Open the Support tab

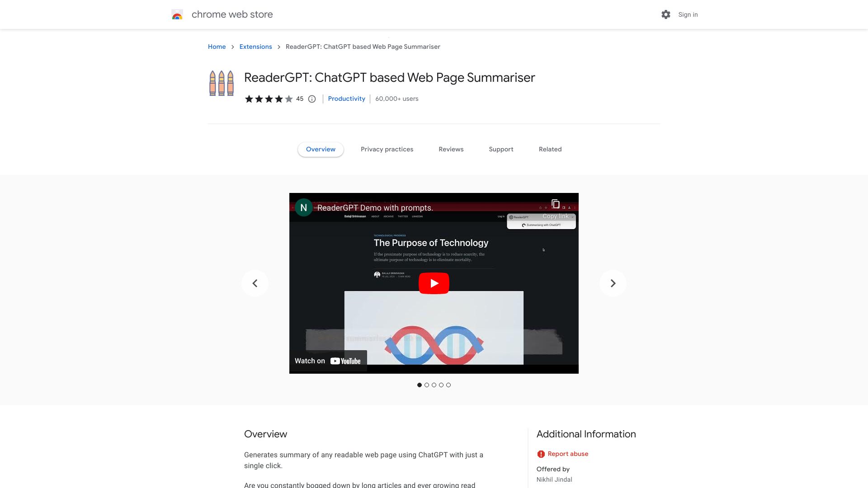pyautogui.click(x=501, y=149)
